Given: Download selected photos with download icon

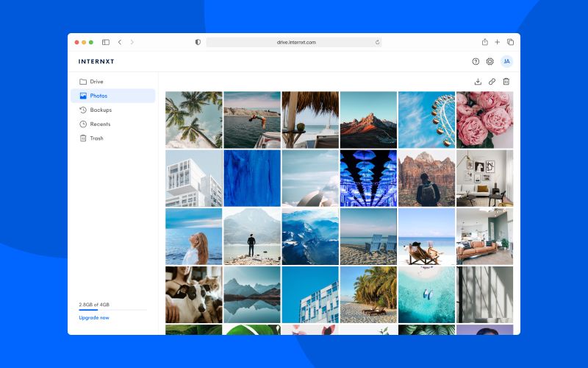Looking at the screenshot, I should 478,82.
